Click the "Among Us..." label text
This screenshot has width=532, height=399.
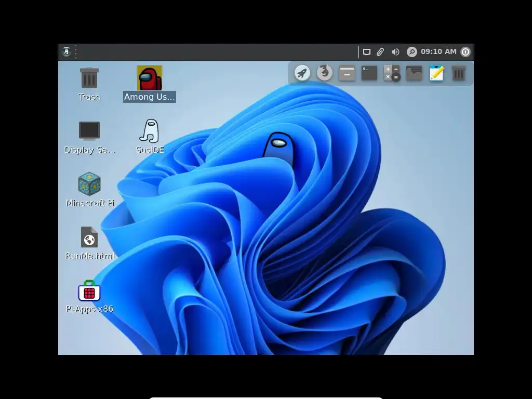[x=150, y=97]
